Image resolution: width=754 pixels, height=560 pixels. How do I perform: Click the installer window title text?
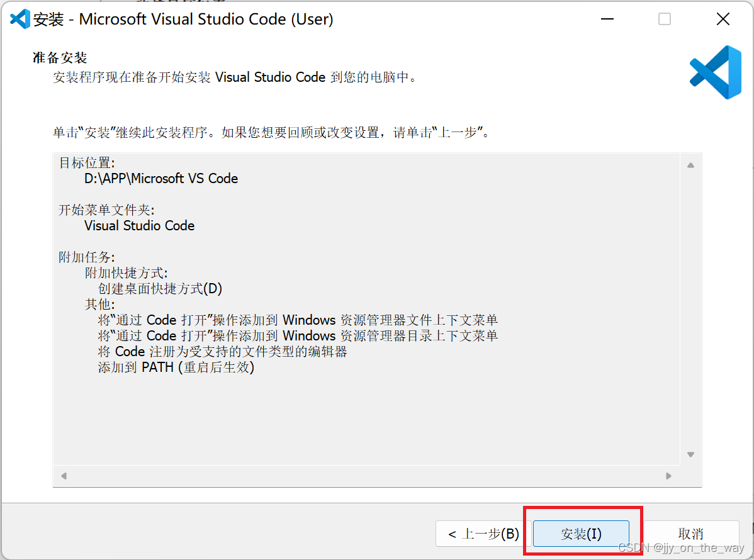[183, 20]
